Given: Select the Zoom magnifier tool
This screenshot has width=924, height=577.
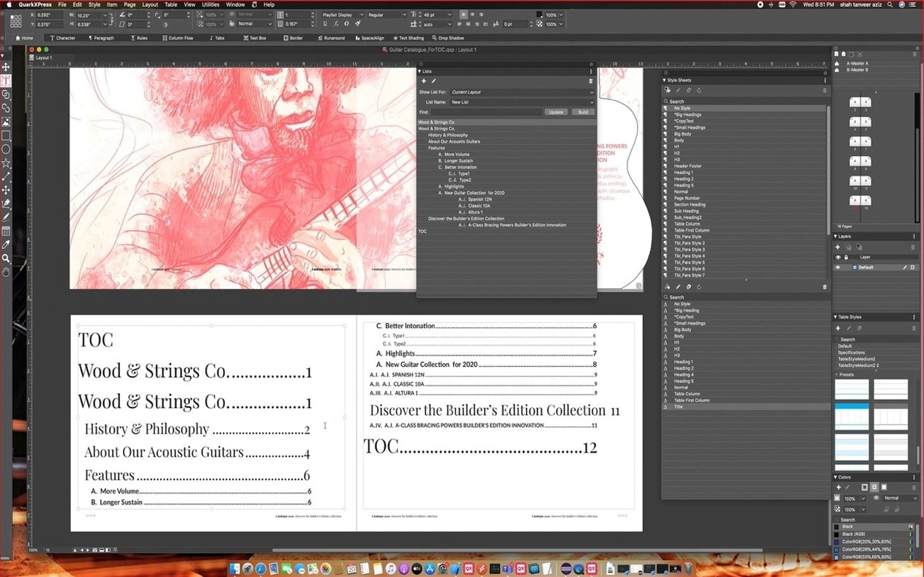Looking at the screenshot, I should 6,258.
